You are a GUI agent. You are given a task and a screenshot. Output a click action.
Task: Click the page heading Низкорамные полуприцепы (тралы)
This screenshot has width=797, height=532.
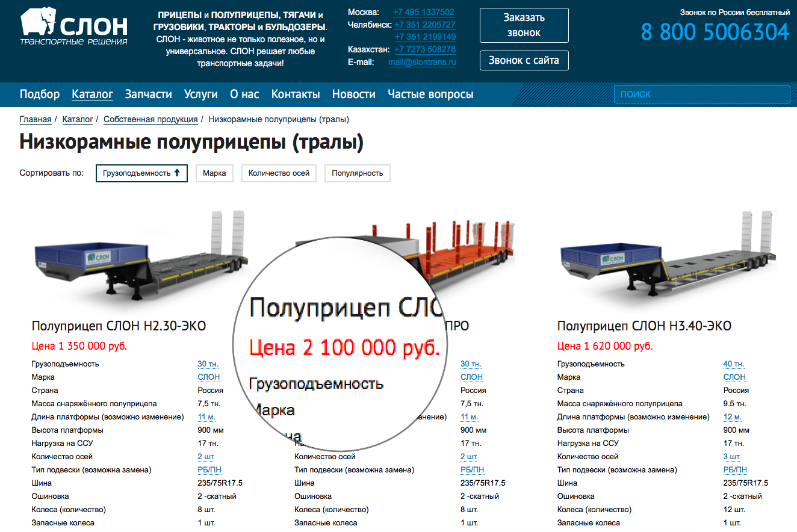pyautogui.click(x=192, y=143)
